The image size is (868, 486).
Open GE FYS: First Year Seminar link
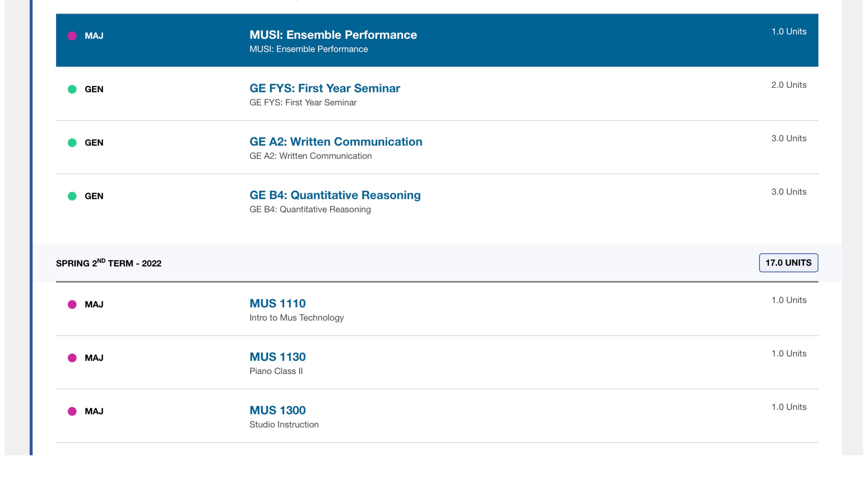click(324, 88)
